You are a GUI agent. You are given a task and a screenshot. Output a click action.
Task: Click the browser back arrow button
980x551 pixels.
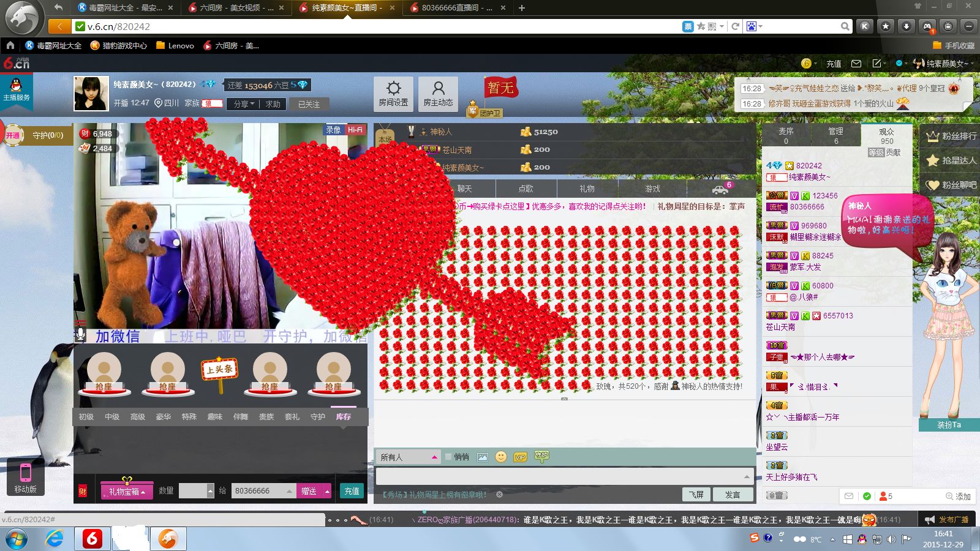point(59,26)
